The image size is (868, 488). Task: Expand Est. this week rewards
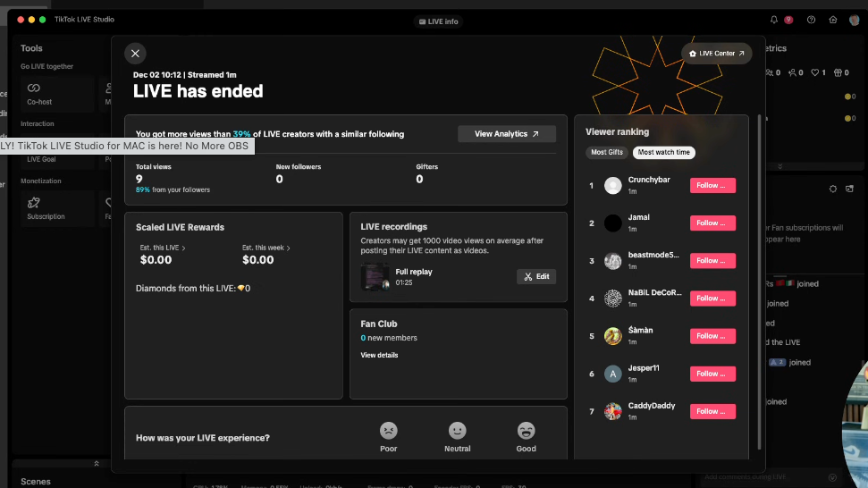tap(265, 248)
